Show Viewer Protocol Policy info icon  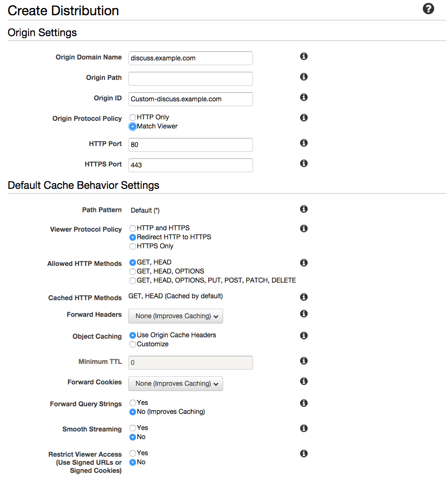click(x=303, y=229)
